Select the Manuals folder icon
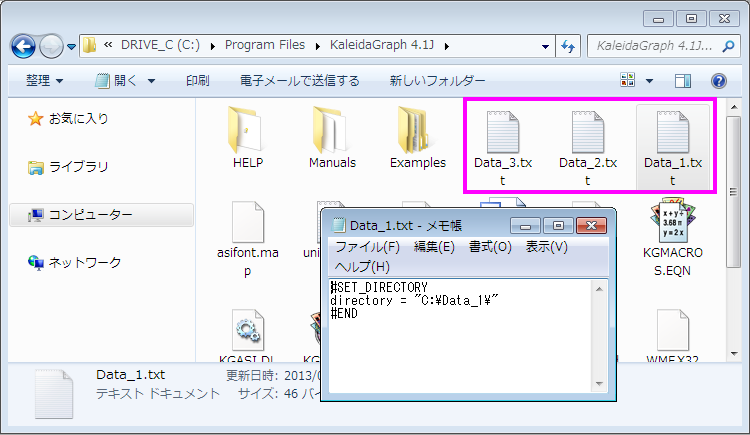This screenshot has width=750, height=435. click(x=332, y=129)
